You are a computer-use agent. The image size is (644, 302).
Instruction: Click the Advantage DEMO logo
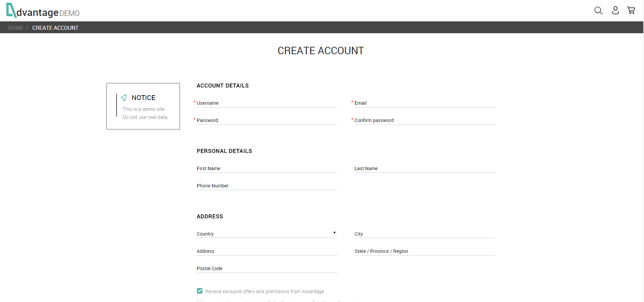pyautogui.click(x=43, y=11)
